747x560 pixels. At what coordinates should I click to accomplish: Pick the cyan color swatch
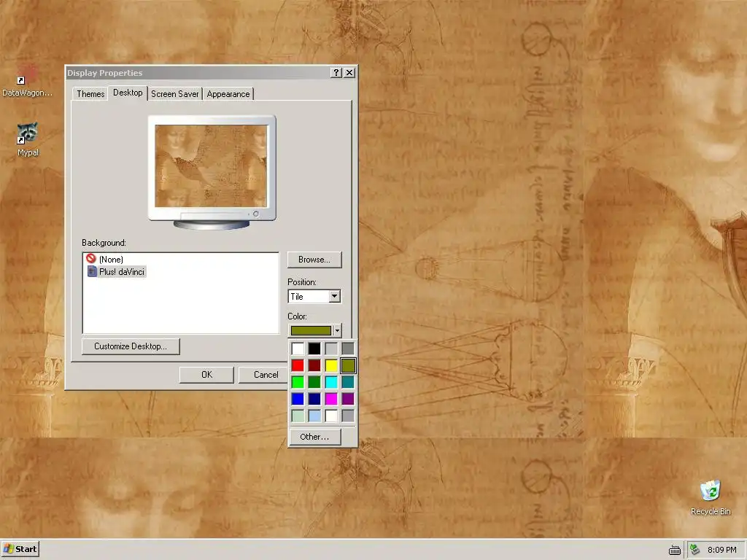[x=331, y=382]
